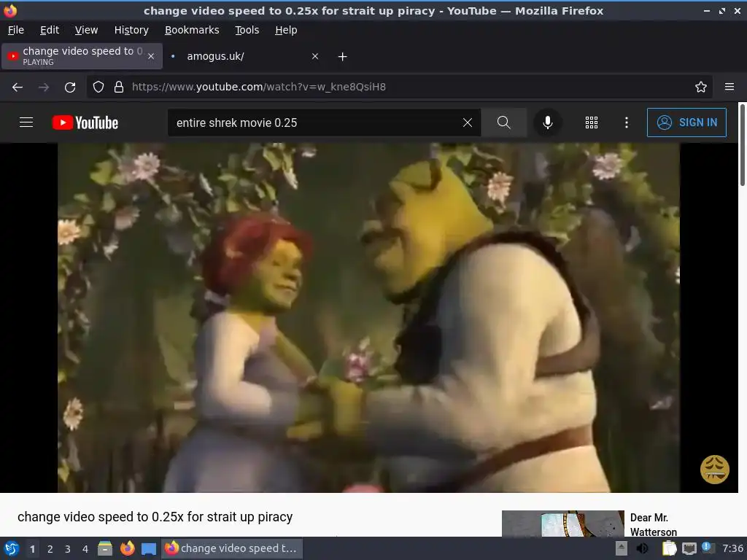The width and height of the screenshot is (747, 560).
Task: Switch to workspace 1
Action: tap(32, 549)
